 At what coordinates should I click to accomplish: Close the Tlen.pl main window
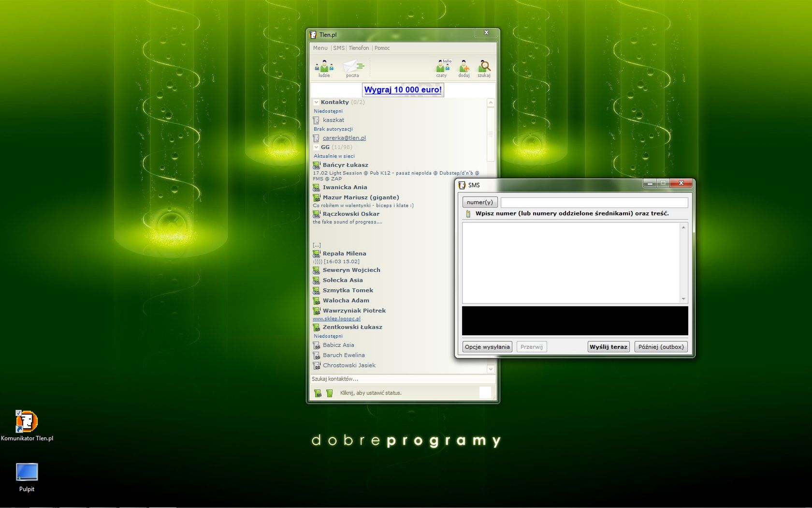pyautogui.click(x=486, y=32)
